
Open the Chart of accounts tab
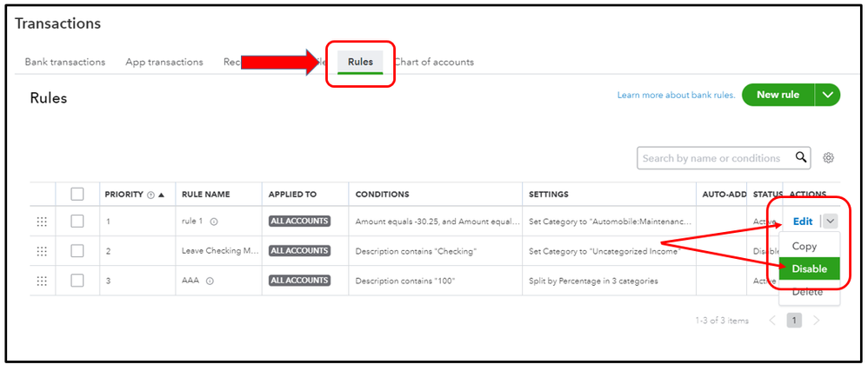click(x=434, y=62)
